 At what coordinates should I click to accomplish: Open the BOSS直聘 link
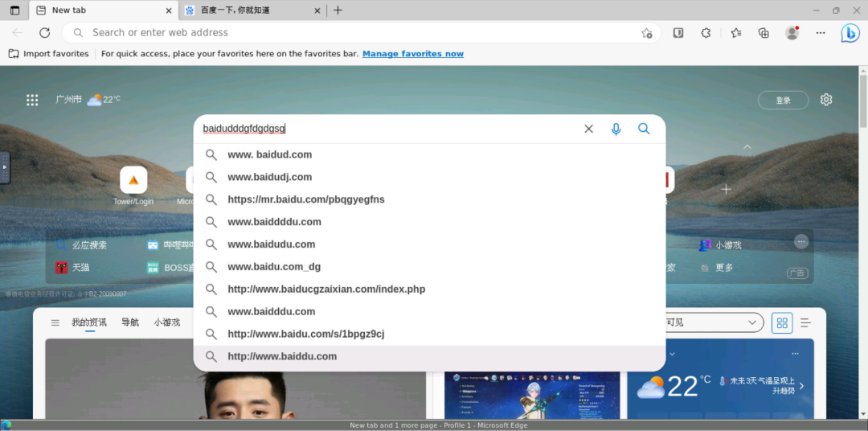point(170,268)
